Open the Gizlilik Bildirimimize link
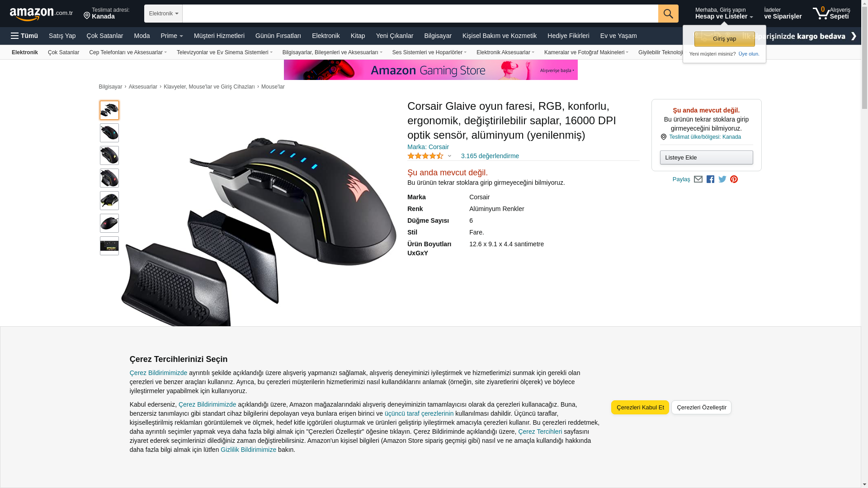The width and height of the screenshot is (868, 488). pos(248,450)
